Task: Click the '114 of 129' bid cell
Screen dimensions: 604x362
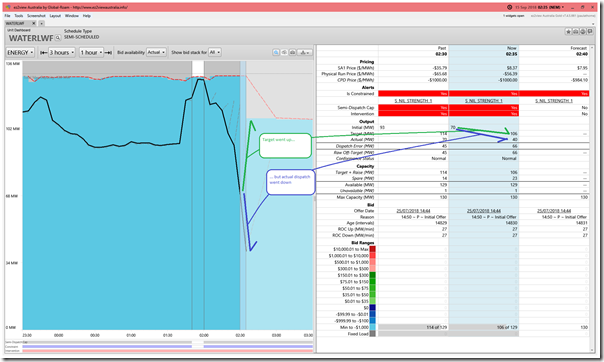Action: [x=413, y=327]
